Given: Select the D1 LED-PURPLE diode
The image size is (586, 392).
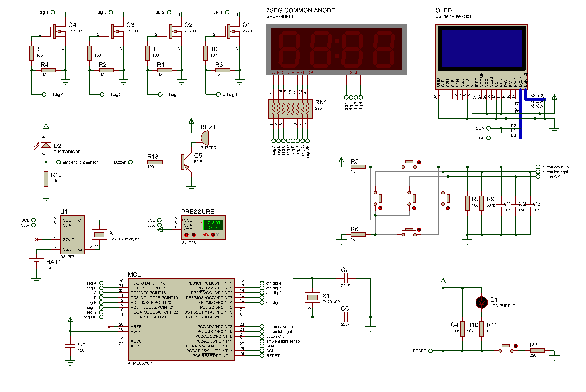Looking at the screenshot, I should pyautogui.click(x=482, y=302).
